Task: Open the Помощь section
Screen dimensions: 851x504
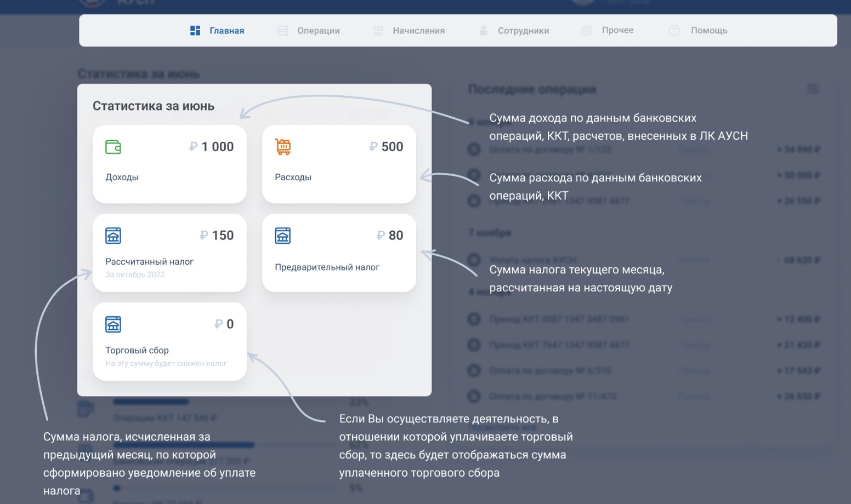Action: 698,31
